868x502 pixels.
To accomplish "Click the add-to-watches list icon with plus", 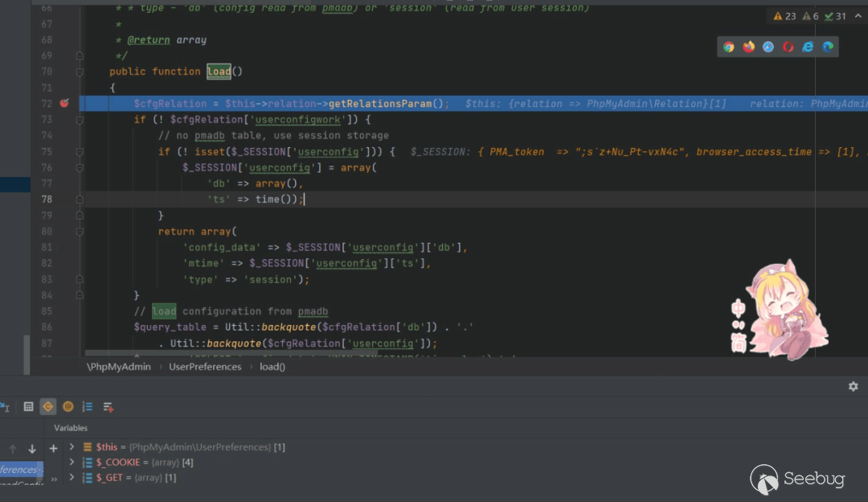I will 108,407.
